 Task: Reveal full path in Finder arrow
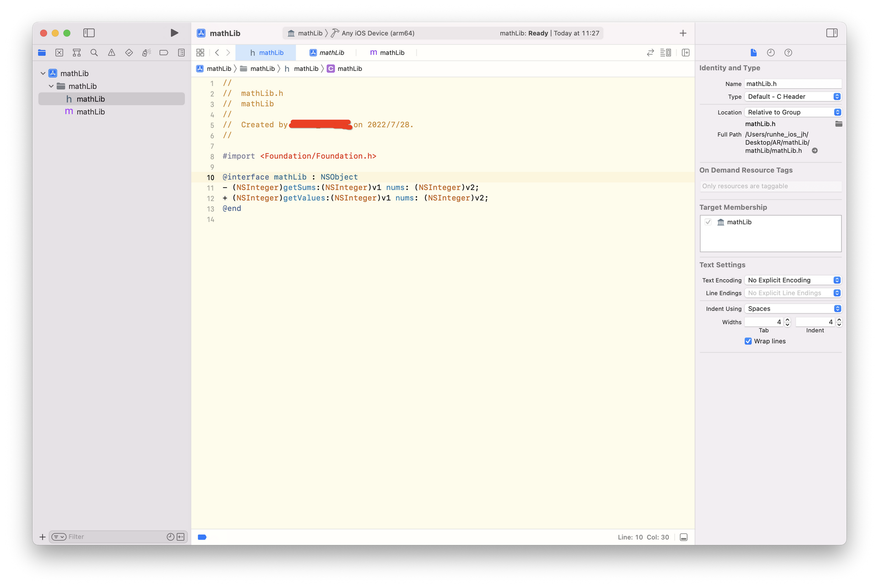815,151
